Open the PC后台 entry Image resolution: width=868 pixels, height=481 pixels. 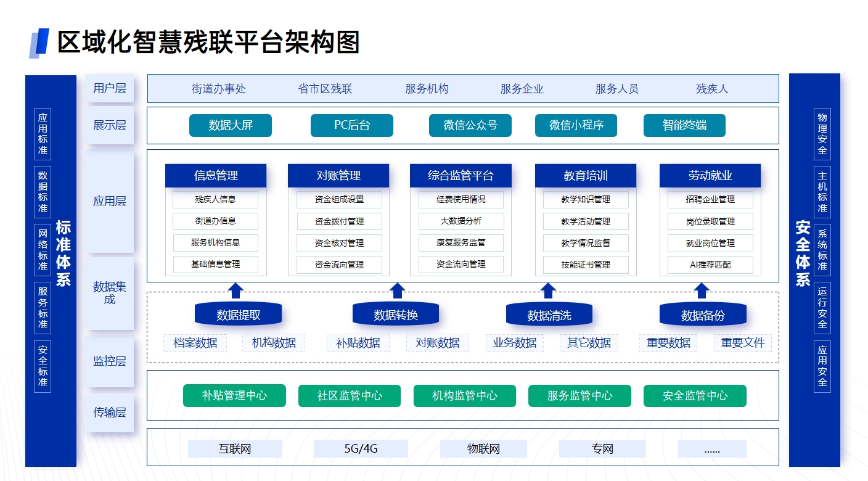(352, 125)
